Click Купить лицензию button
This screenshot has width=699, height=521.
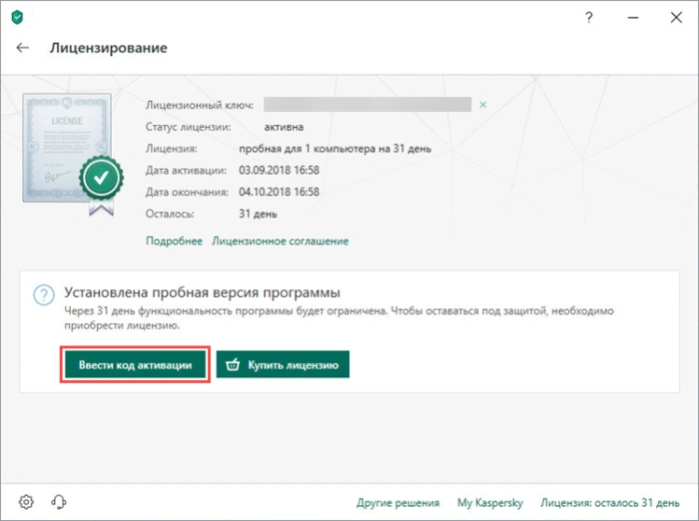[283, 365]
